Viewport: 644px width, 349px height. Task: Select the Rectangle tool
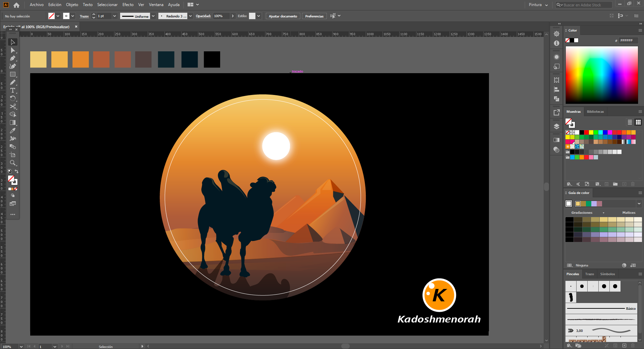click(x=13, y=74)
